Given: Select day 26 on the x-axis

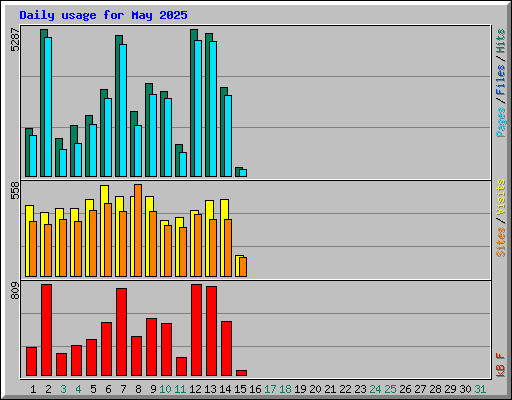Looking at the screenshot, I should (405, 389).
